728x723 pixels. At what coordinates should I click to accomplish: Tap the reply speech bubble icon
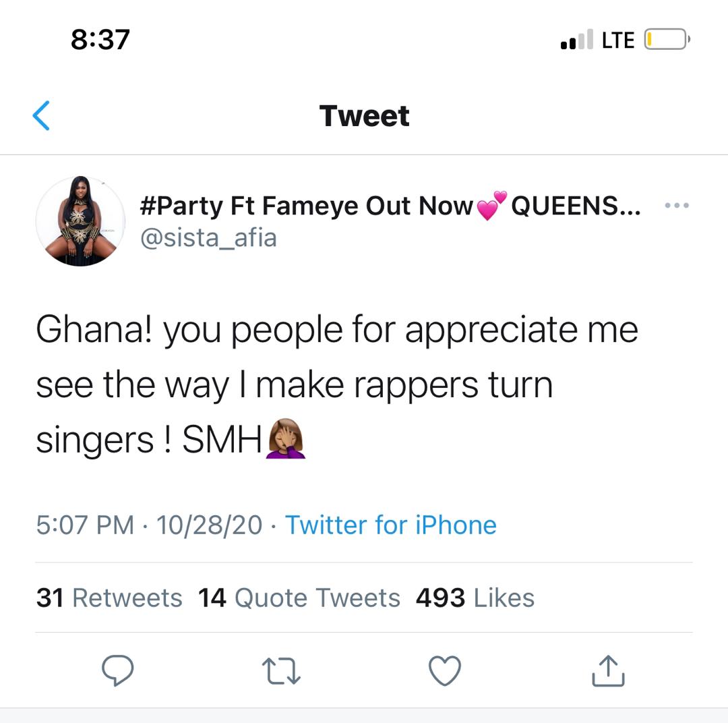point(117,670)
